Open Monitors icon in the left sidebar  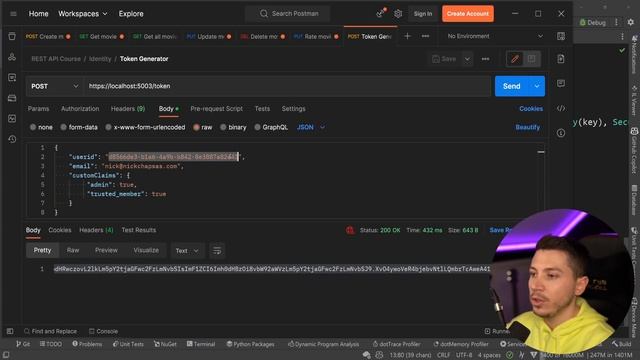click(x=12, y=118)
